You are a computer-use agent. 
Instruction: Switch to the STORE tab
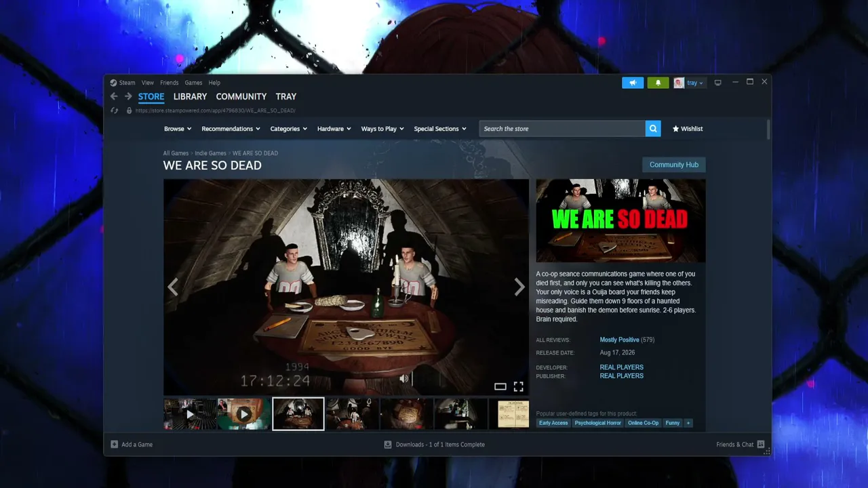pyautogui.click(x=151, y=97)
